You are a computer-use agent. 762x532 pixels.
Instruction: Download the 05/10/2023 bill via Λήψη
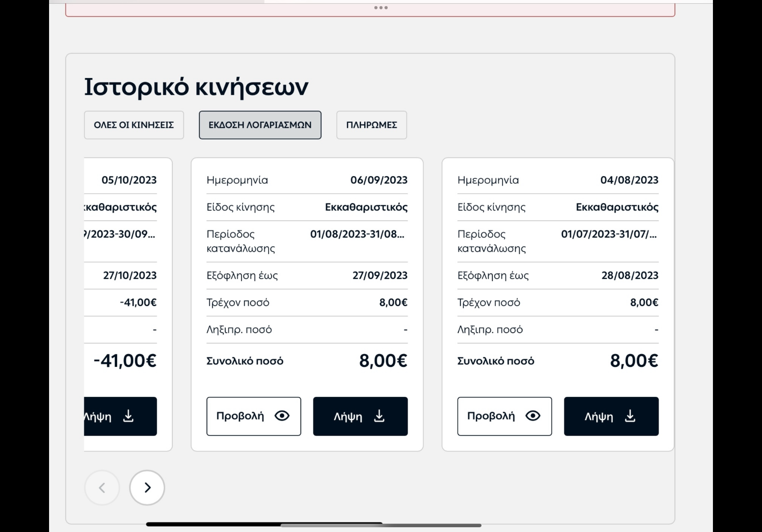pos(120,416)
